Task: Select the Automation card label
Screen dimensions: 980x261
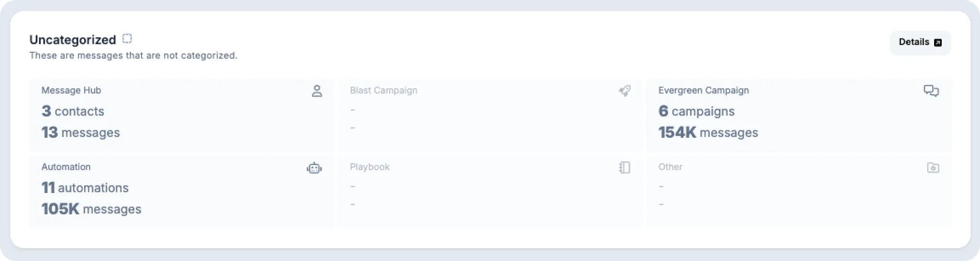Action: pyautogui.click(x=66, y=167)
